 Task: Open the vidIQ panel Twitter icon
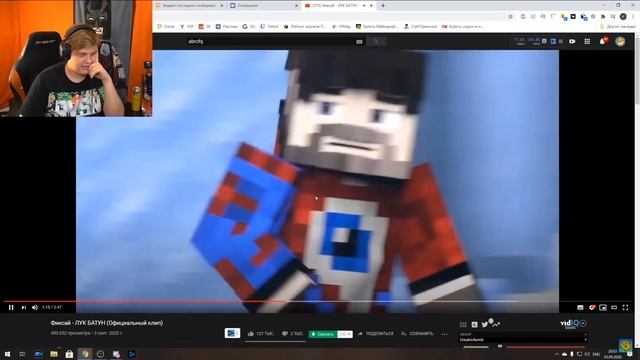484,324
